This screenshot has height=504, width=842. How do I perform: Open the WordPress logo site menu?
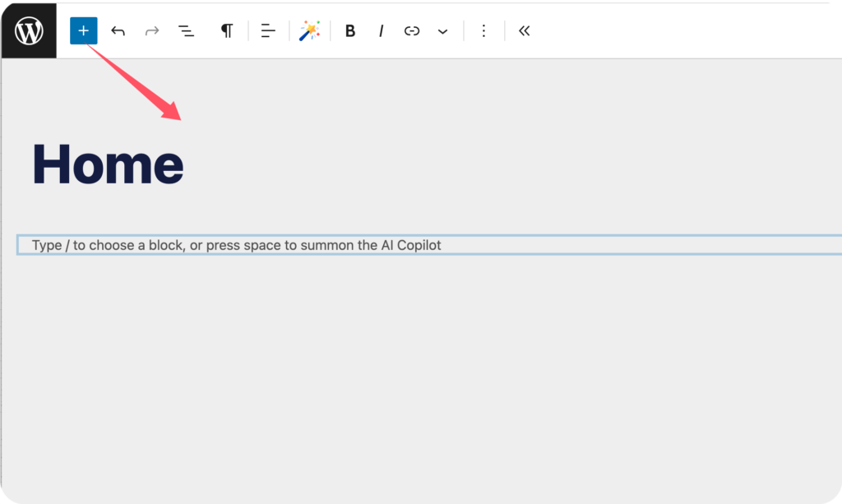29,30
